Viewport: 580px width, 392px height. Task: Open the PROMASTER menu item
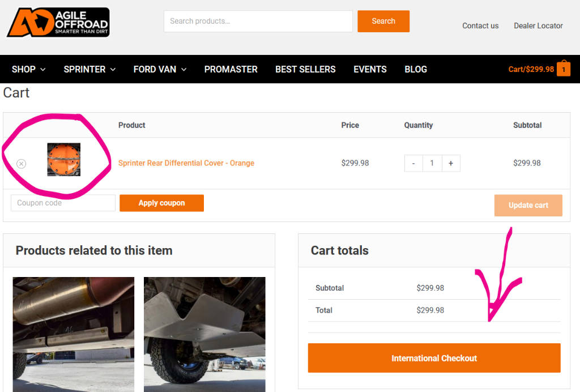(231, 69)
